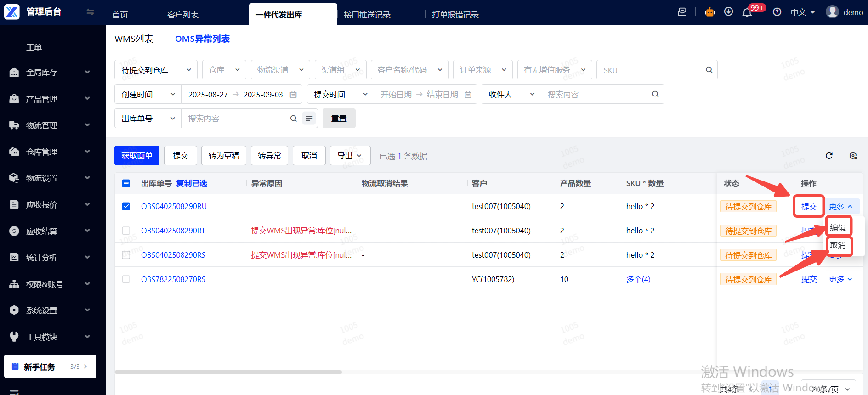Click the 工具模块 wrench icon
The height and width of the screenshot is (395, 868).
pyautogui.click(x=14, y=337)
